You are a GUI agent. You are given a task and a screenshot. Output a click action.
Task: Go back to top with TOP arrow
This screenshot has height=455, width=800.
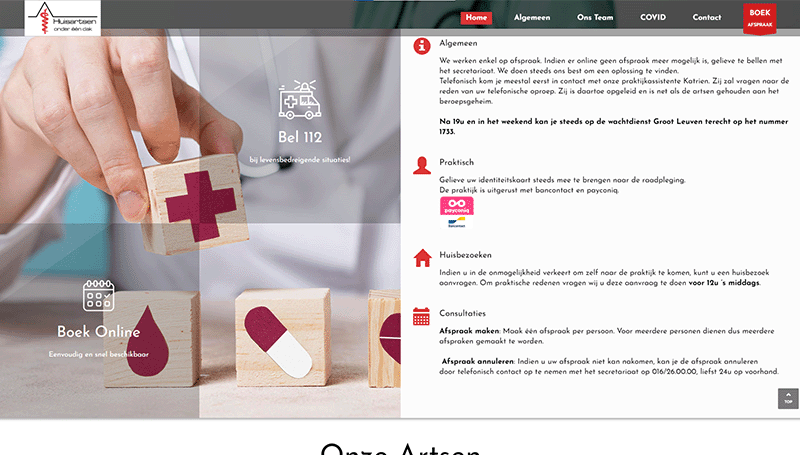[x=788, y=398]
